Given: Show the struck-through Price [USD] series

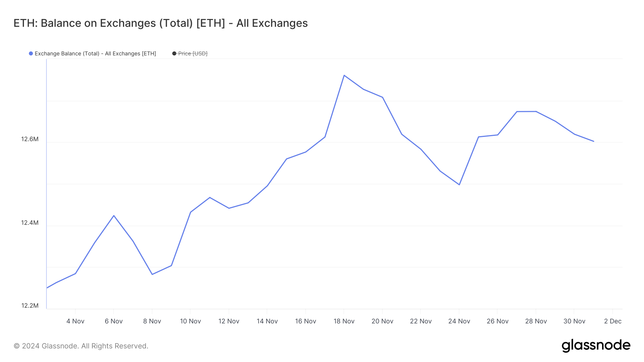Looking at the screenshot, I should [192, 54].
